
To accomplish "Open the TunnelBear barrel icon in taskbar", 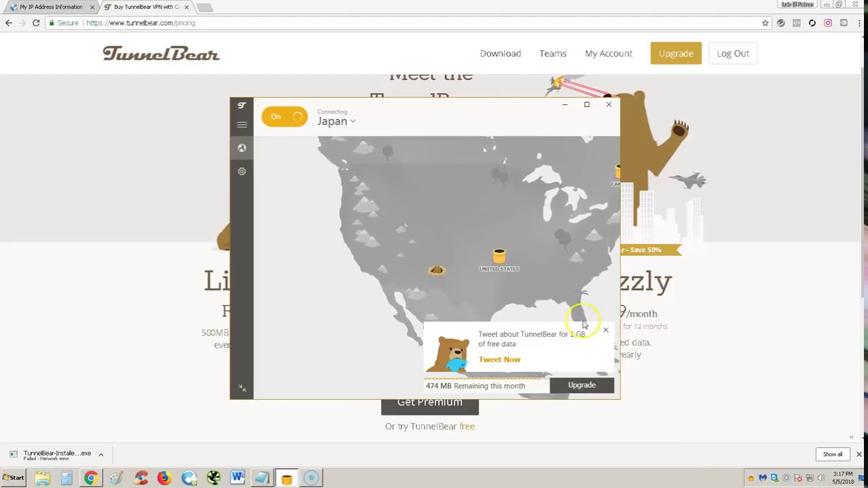I will [286, 479].
